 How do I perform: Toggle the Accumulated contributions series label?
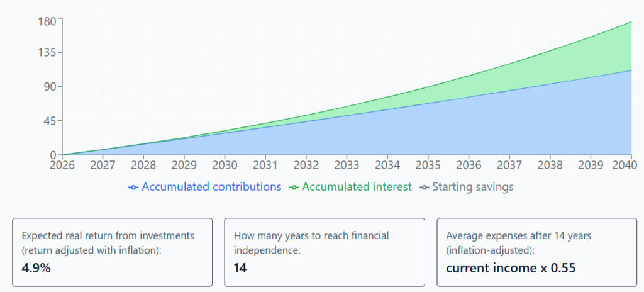(x=211, y=187)
